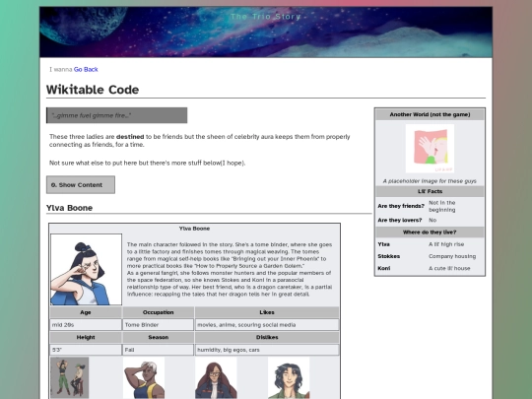
Task: Click the Ylva Boone table title
Action: [x=194, y=229]
